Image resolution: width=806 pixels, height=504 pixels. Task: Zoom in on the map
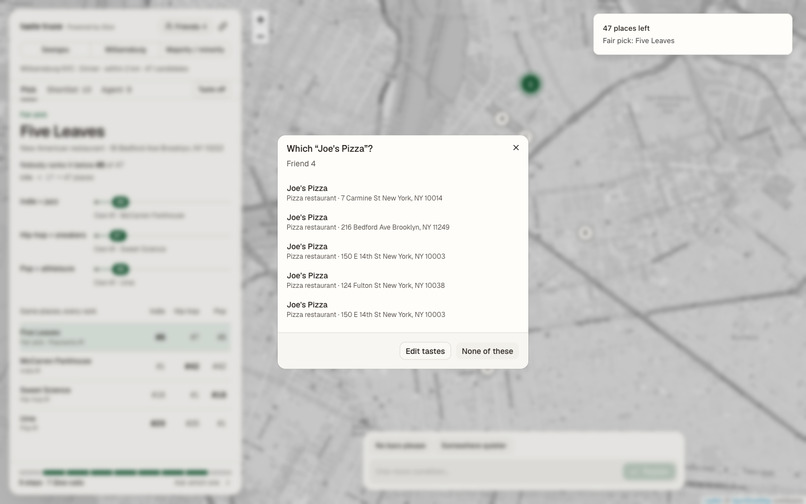click(261, 20)
